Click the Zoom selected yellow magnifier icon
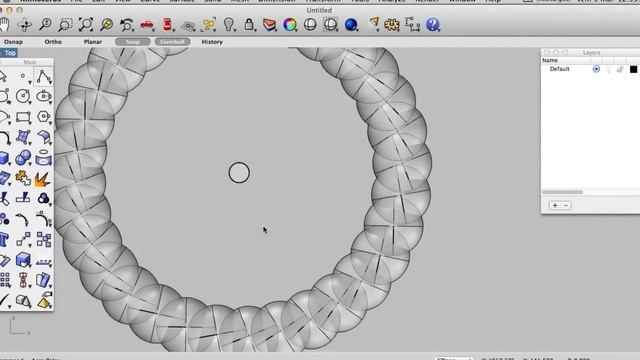The width and height of the screenshot is (640, 360). click(106, 24)
